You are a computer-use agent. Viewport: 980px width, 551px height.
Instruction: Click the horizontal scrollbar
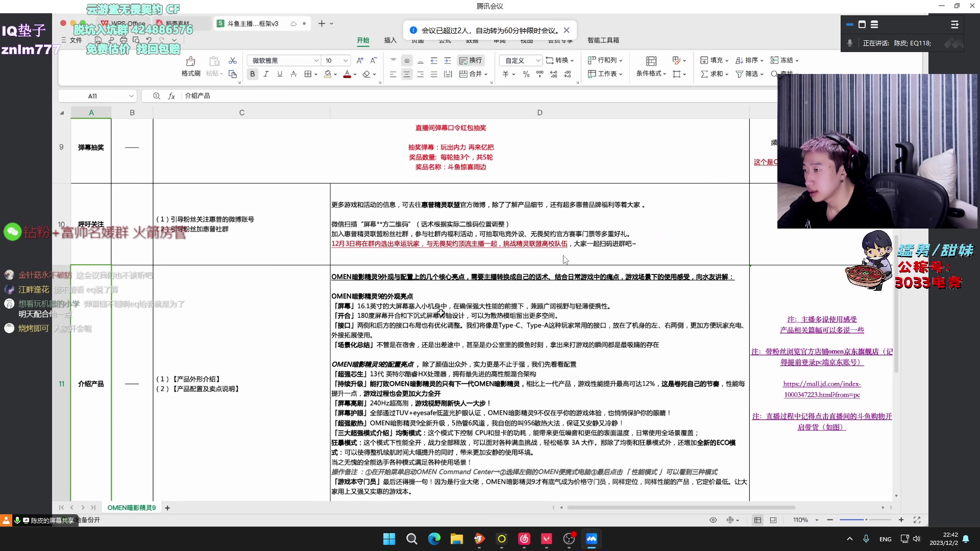(x=681, y=508)
